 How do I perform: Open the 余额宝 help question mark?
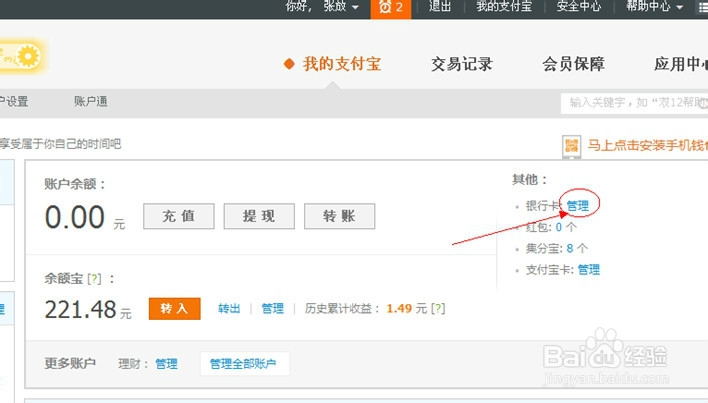point(94,279)
